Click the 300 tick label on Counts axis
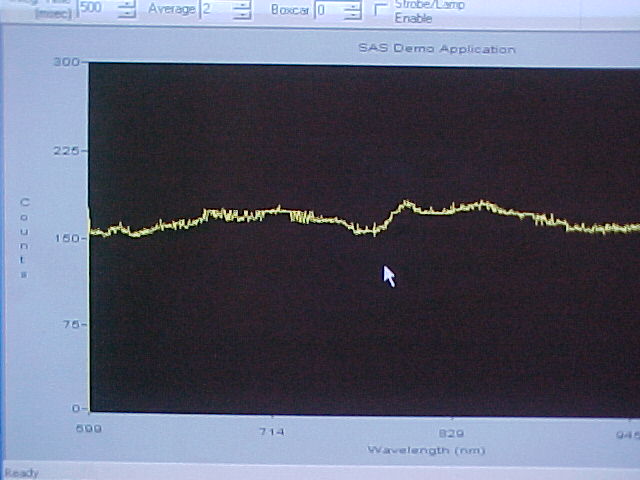 [x=66, y=62]
